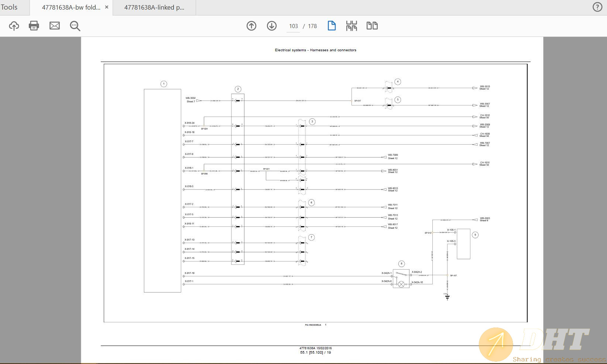Click callout circle 9 in the diagram

point(475,235)
